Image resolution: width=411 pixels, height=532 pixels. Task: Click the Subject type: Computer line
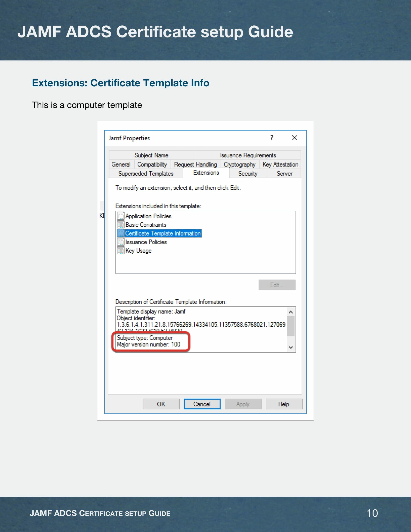pyautogui.click(x=145, y=338)
